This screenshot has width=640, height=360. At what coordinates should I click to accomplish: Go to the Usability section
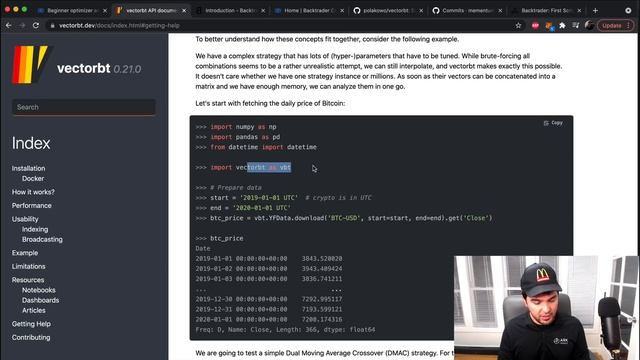pyautogui.click(x=25, y=219)
